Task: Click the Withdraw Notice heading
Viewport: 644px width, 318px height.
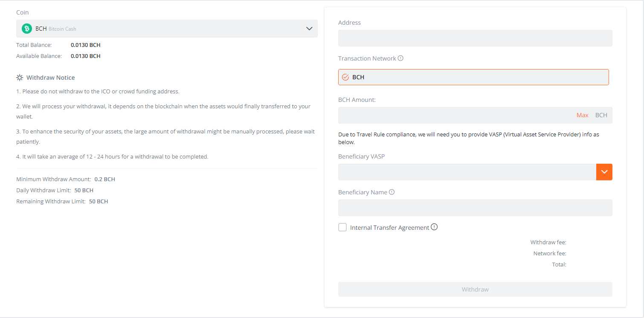Action: tap(50, 78)
